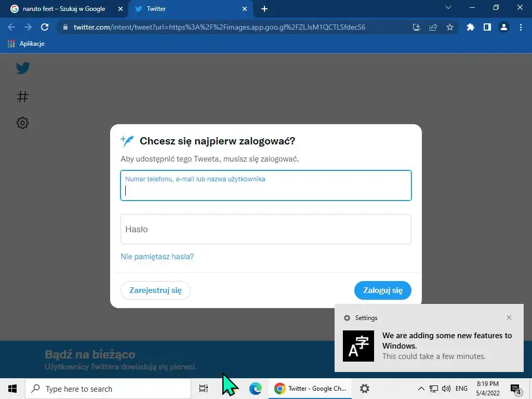Open Chrome extensions puzzle icon
Image resolution: width=532 pixels, height=399 pixels.
tap(471, 27)
